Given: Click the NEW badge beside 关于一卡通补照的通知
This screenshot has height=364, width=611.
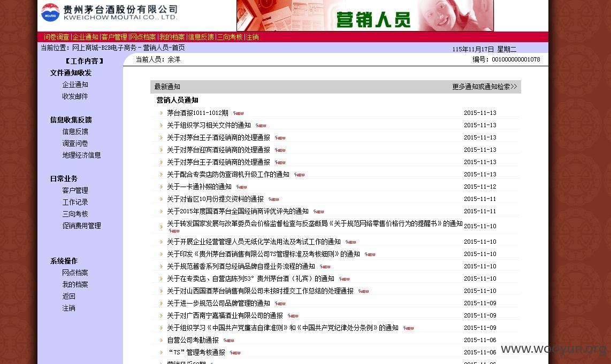Looking at the screenshot, I should [x=242, y=187].
